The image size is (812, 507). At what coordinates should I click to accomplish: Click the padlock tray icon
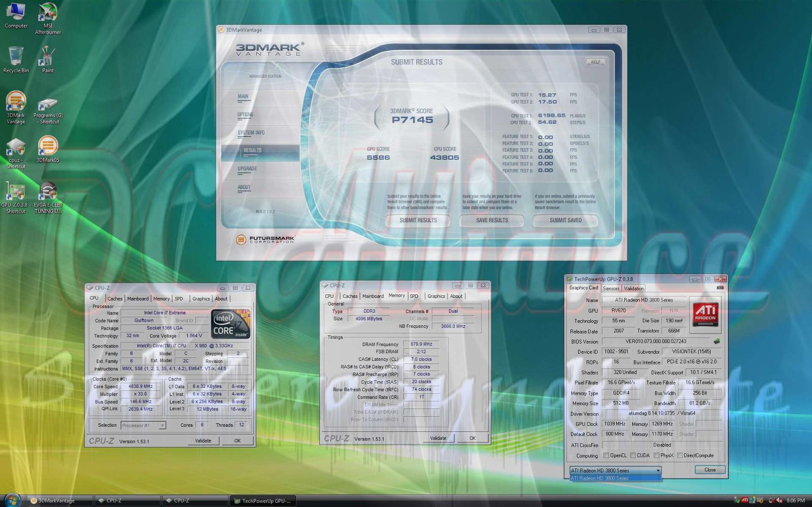click(760, 500)
